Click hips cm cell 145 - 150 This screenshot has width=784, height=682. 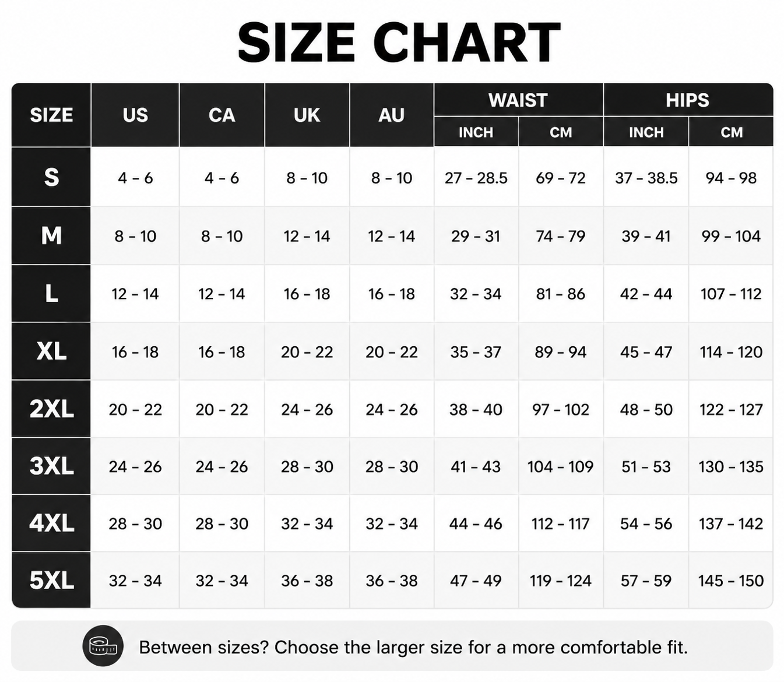731,581
